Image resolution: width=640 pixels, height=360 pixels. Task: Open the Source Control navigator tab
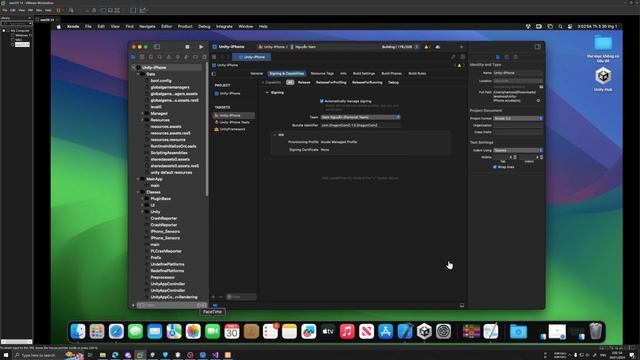click(142, 57)
